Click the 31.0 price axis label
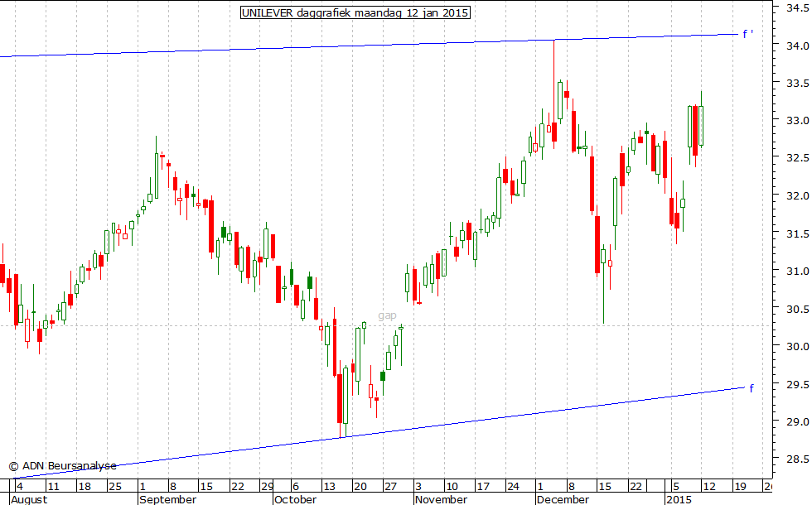Viewport: 812px width, 505px height. coord(797,272)
